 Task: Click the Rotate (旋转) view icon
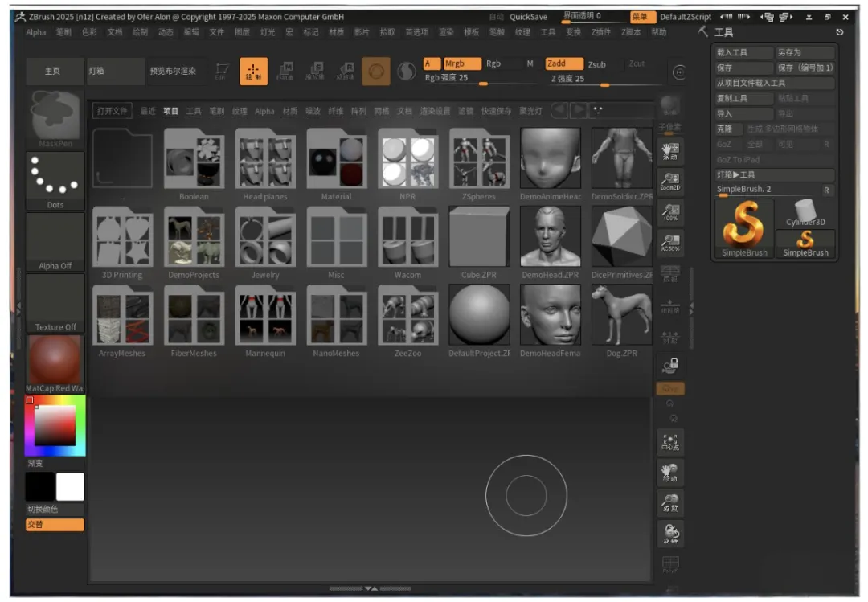pos(669,534)
